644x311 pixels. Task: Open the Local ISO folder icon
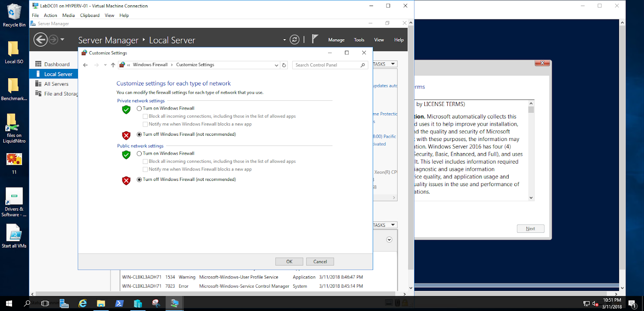click(x=14, y=52)
